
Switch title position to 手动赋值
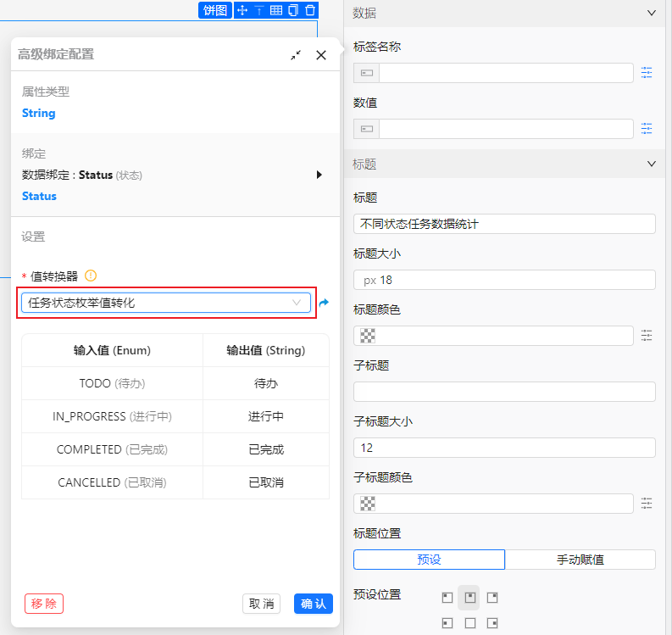pos(580,560)
